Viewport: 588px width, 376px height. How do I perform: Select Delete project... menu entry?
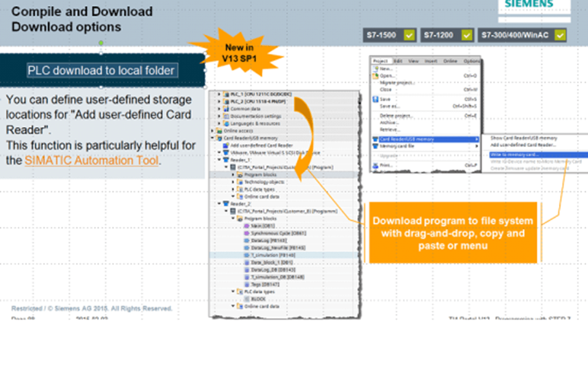396,116
